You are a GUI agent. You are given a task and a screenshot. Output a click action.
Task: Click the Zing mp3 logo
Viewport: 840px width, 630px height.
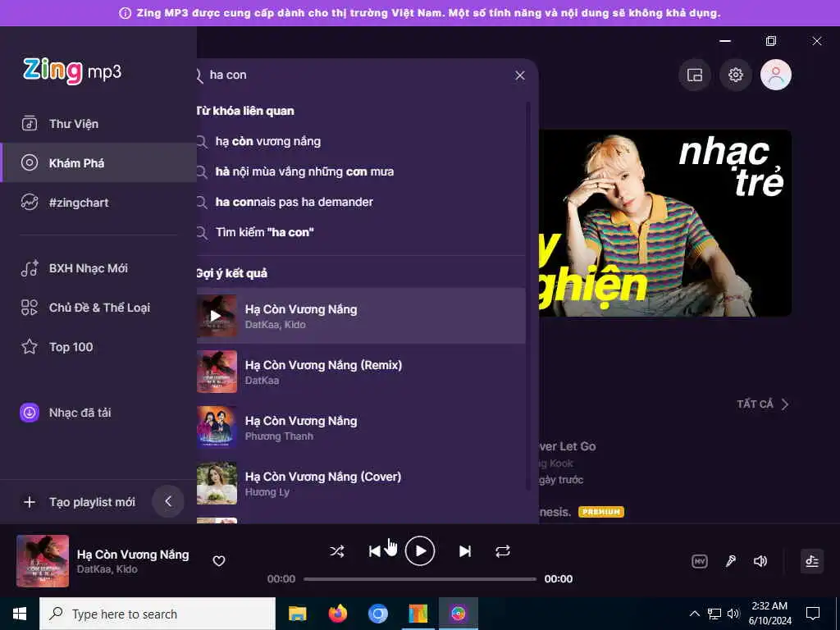click(72, 71)
